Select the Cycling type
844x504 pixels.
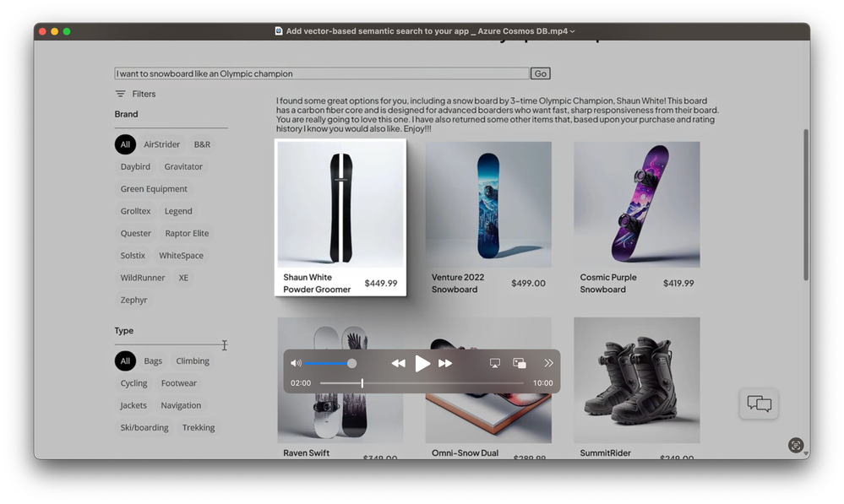133,383
